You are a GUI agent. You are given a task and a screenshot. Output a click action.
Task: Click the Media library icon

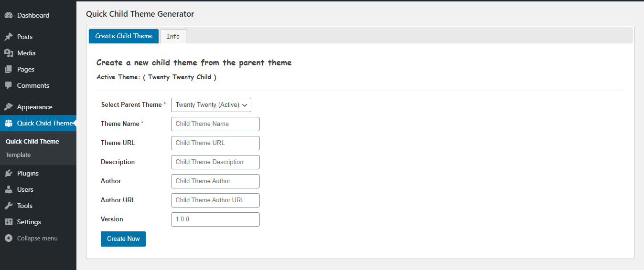click(x=9, y=53)
